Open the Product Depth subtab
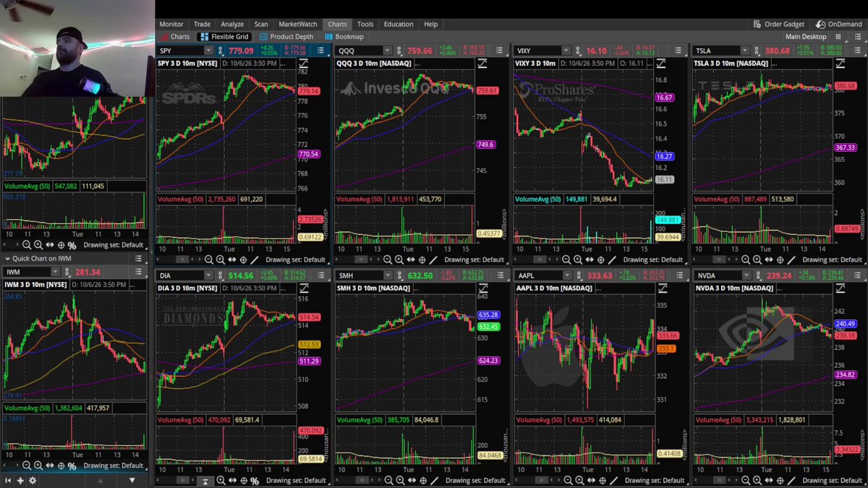868x488 pixels. 286,37
